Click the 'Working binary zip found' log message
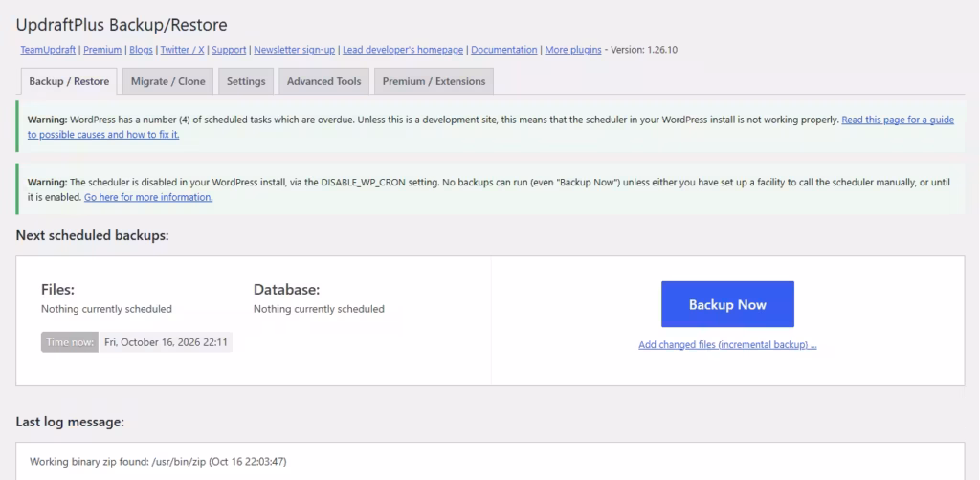This screenshot has height=480, width=980. pos(158,462)
